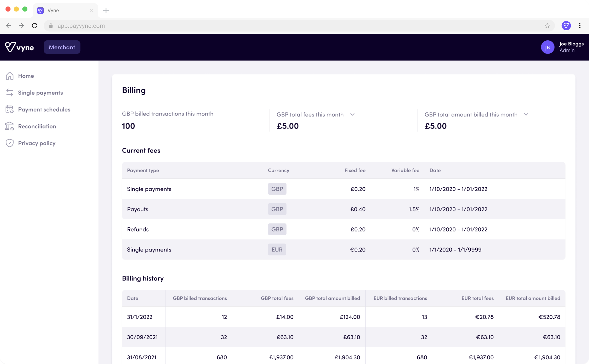Viewport: 589px width, 364px height.
Task: Bookmark page with star icon
Action: (x=547, y=26)
